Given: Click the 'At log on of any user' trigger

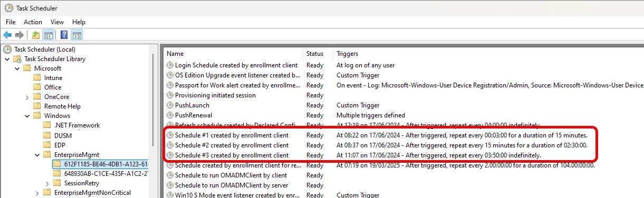Looking at the screenshot, I should click(x=366, y=65).
